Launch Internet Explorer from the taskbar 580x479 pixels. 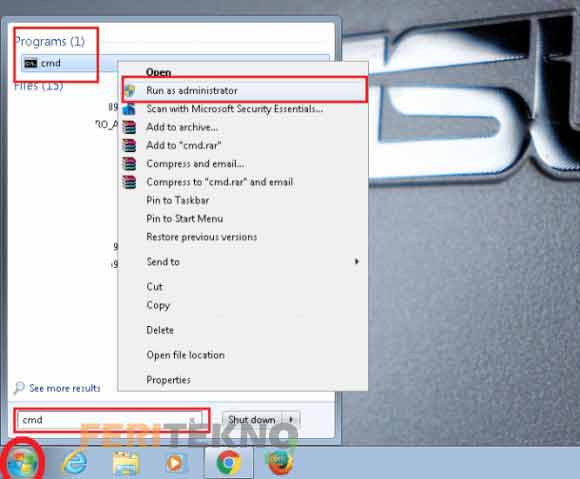[75, 462]
